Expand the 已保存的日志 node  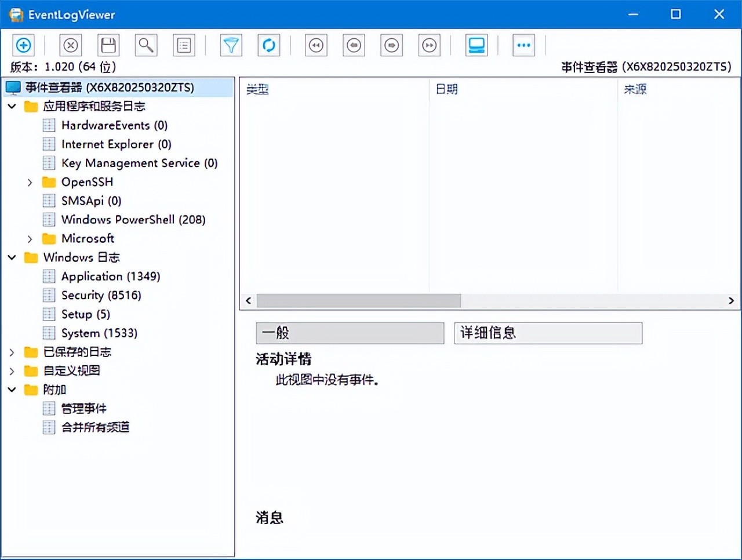pos(12,352)
